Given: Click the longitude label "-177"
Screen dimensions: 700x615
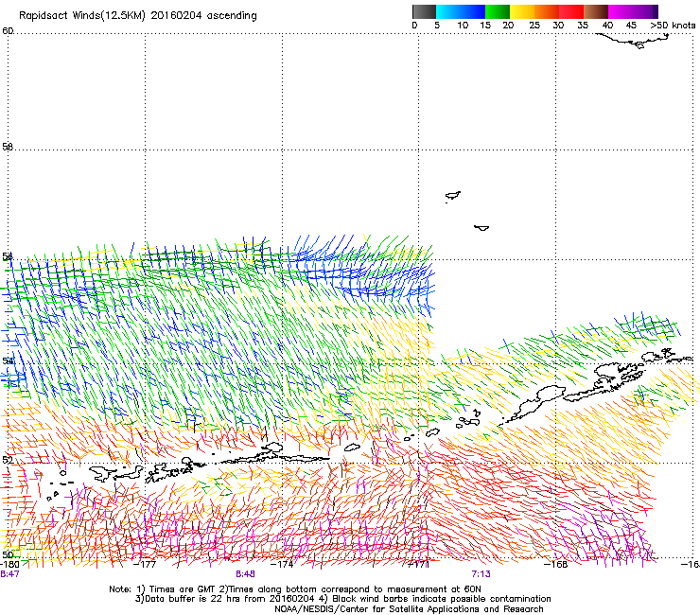Looking at the screenshot, I should (x=145, y=564).
